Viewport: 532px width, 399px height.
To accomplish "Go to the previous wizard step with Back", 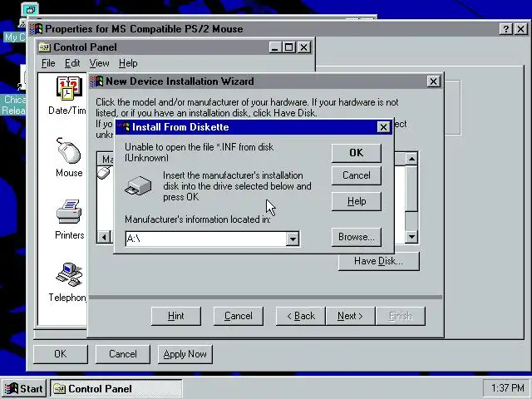I will 301,316.
